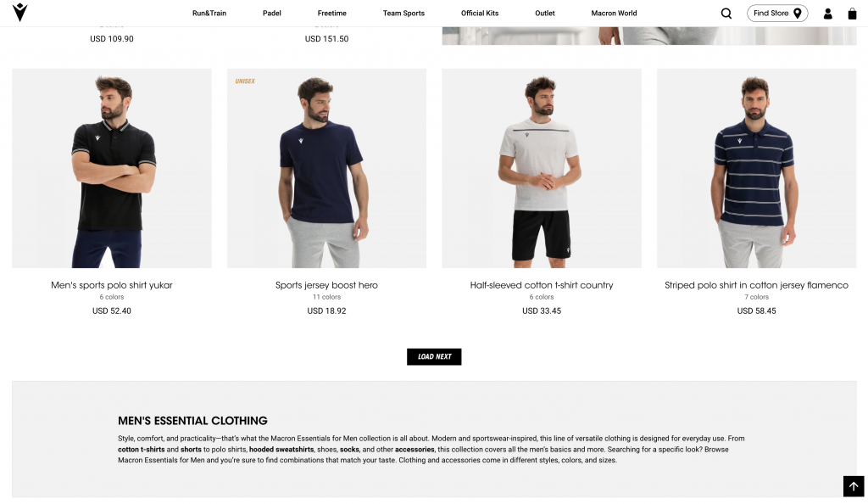Open the Macron World menu
This screenshot has height=504, width=868.
click(614, 14)
